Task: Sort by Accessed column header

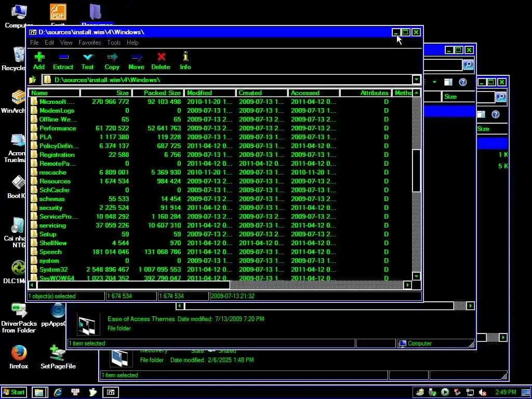Action: (313, 92)
